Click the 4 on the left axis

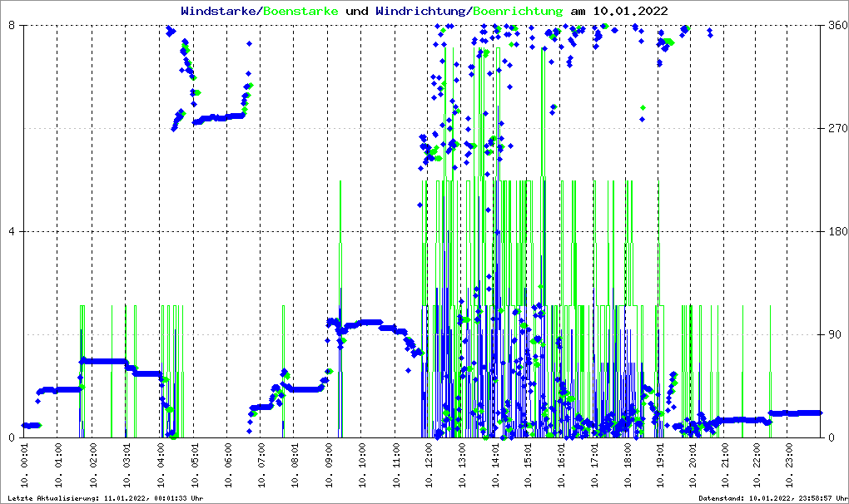12,231
